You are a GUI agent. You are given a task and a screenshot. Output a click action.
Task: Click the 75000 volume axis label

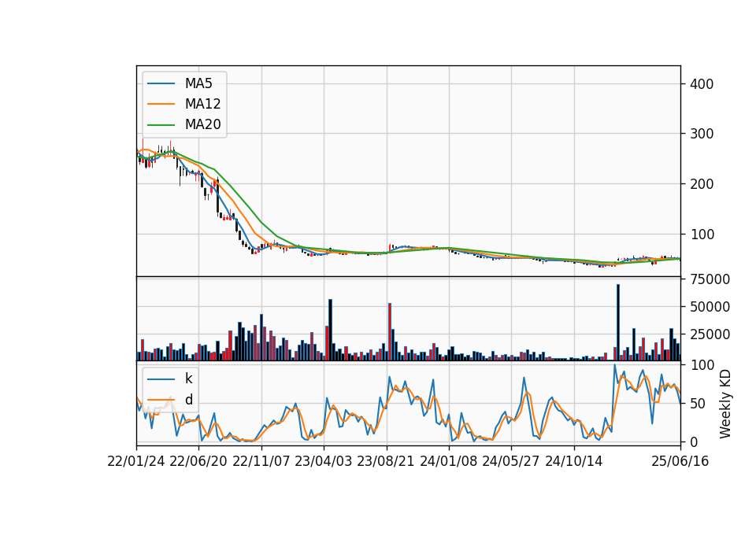pos(710,279)
